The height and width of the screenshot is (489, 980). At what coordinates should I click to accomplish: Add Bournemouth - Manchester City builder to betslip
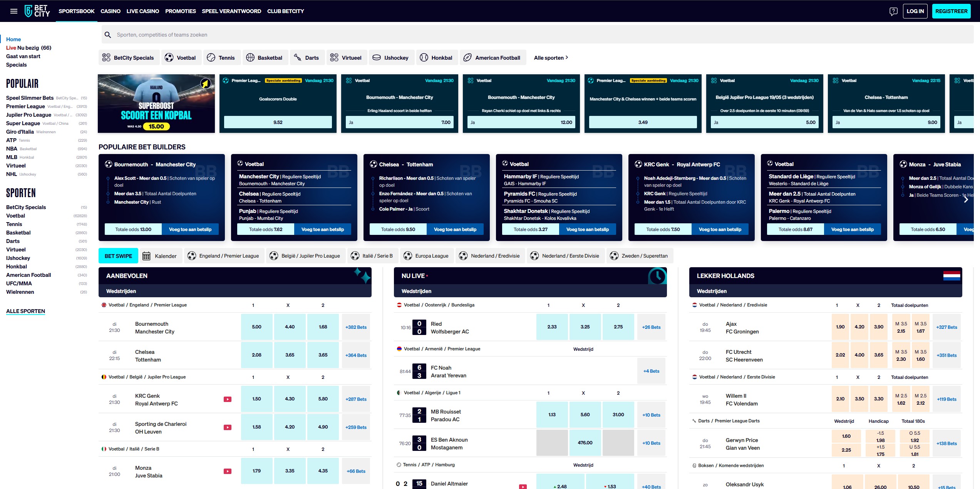[190, 229]
